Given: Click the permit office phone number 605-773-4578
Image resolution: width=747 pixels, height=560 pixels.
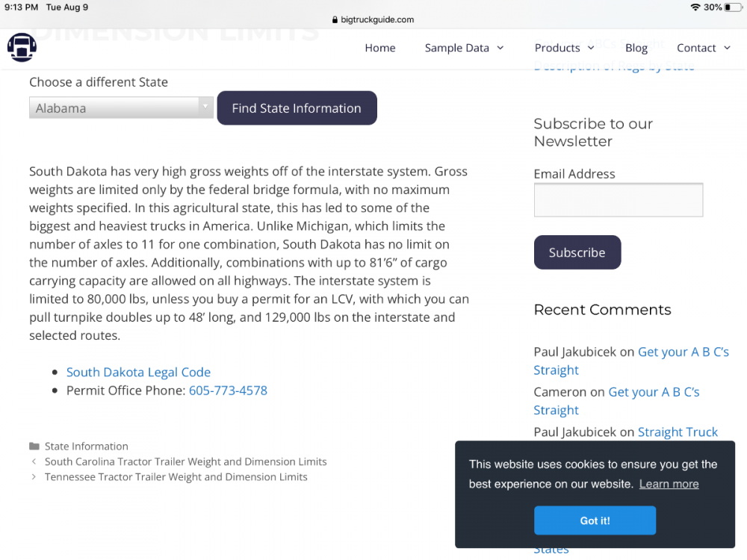Looking at the screenshot, I should tap(228, 391).
